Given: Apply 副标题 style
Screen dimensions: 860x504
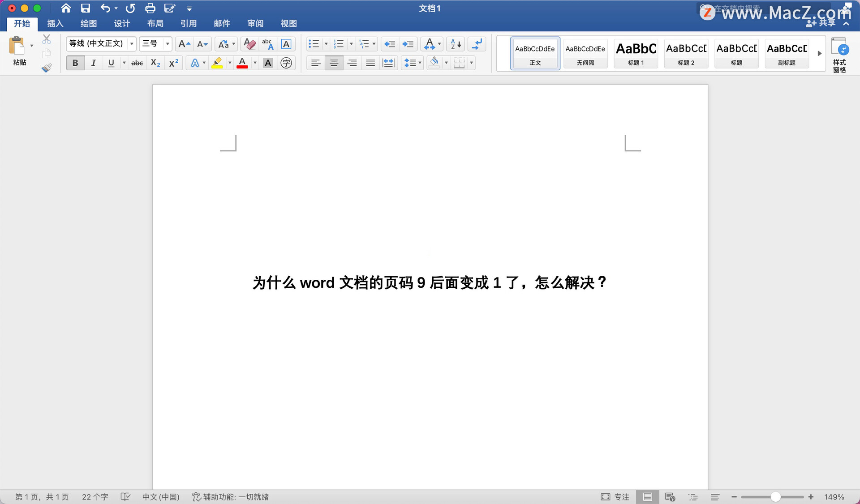Looking at the screenshot, I should [787, 53].
